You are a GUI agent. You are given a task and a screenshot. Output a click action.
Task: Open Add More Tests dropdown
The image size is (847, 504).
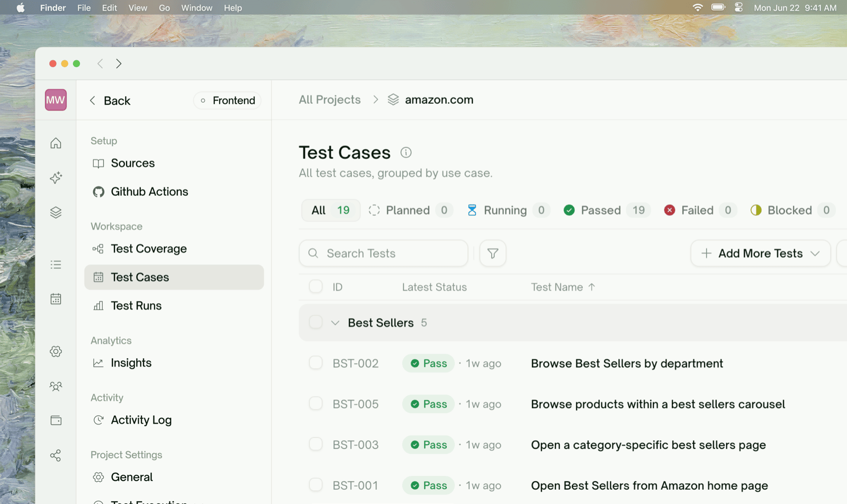[760, 253]
